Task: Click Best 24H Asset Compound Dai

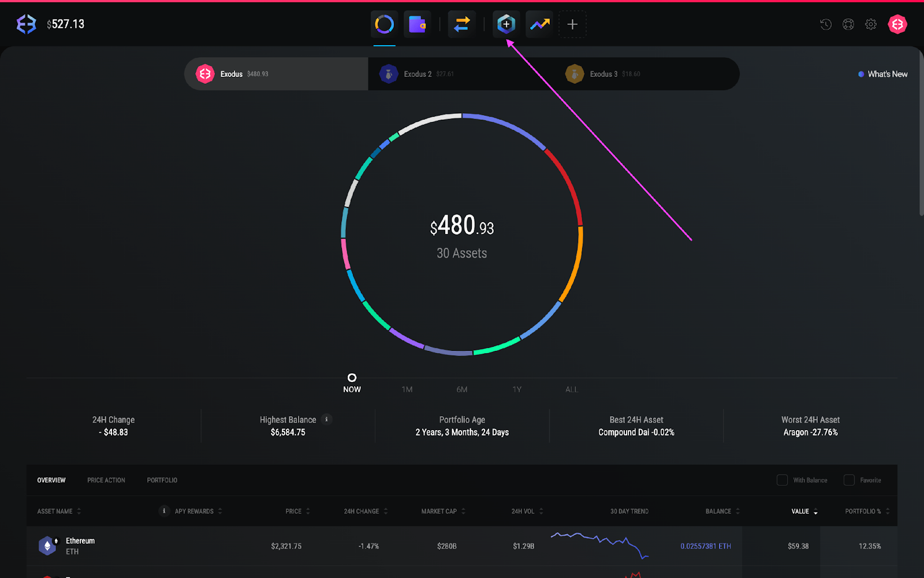Action: click(x=636, y=432)
